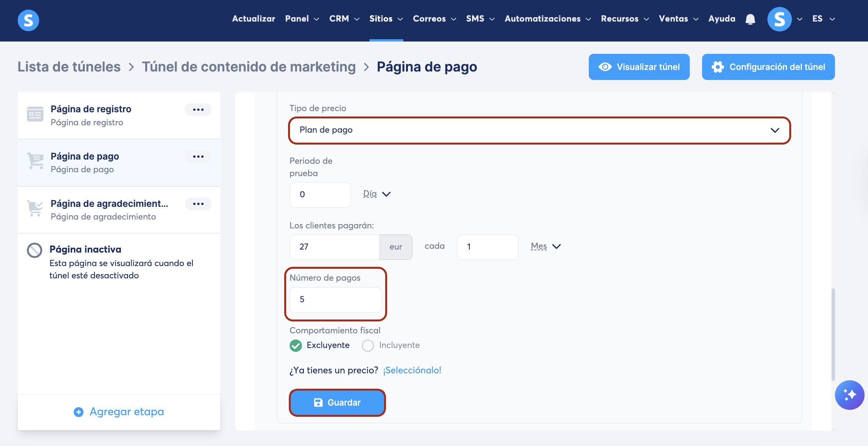Click the user profile avatar
Screen dimensions: 868x446
[x=779, y=19]
